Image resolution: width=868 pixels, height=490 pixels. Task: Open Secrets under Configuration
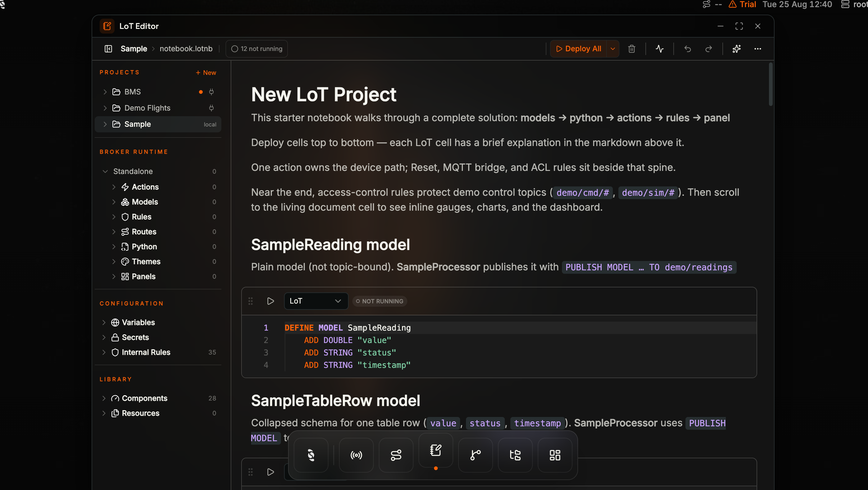pyautogui.click(x=135, y=337)
